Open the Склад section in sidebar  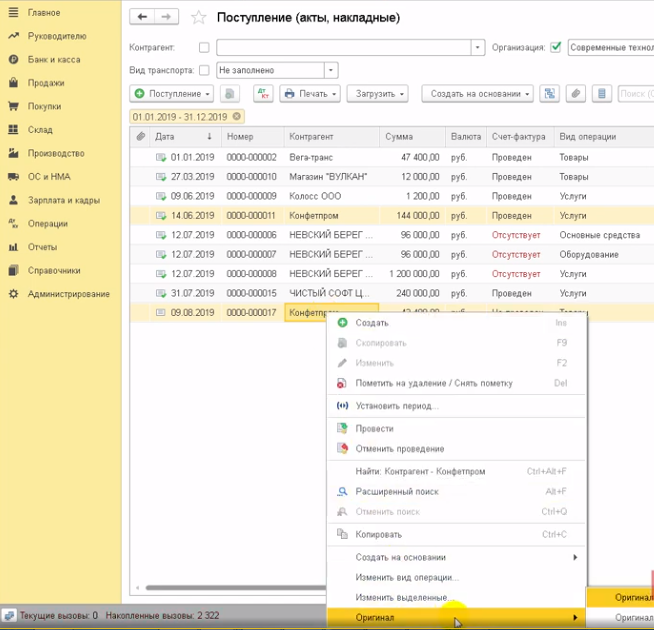[x=40, y=130]
